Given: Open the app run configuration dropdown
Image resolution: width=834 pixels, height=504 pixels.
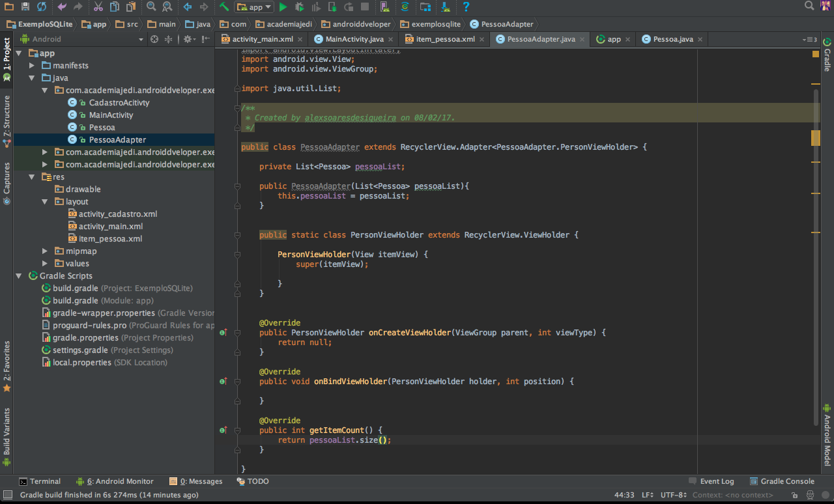Looking at the screenshot, I should coord(254,7).
